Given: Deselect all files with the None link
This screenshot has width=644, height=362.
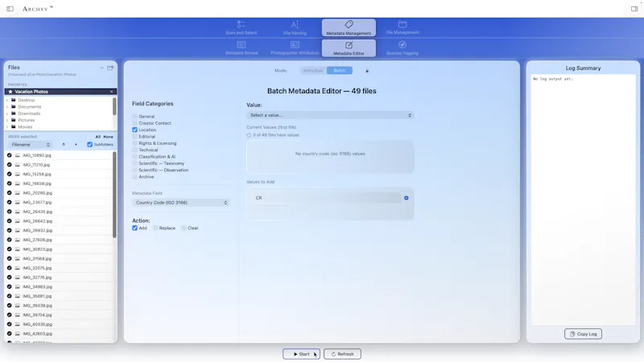Looking at the screenshot, I should pyautogui.click(x=108, y=137).
